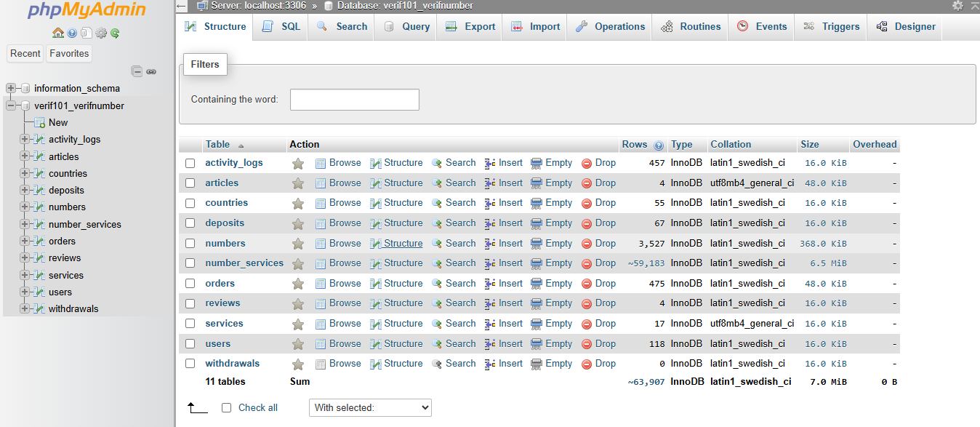Image resolution: width=980 pixels, height=427 pixels.
Task: Click the Browse icon for articles row
Action: click(321, 183)
